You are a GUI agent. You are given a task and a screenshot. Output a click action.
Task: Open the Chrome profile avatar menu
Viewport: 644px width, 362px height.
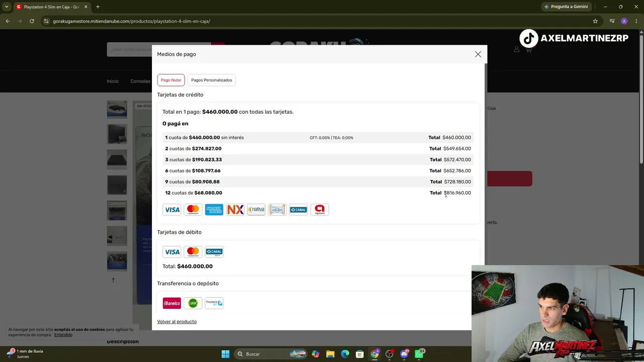pos(624,21)
